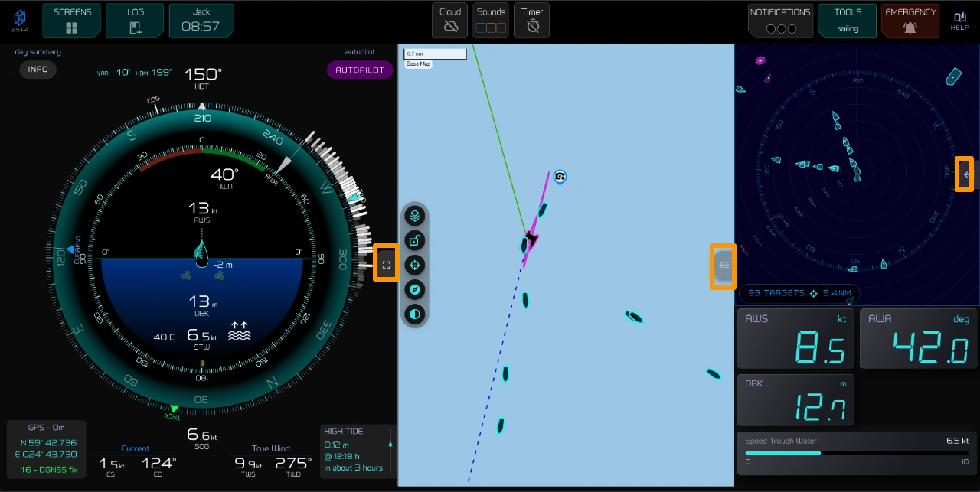Click the Current 1.5 kt CS value

pos(112,464)
